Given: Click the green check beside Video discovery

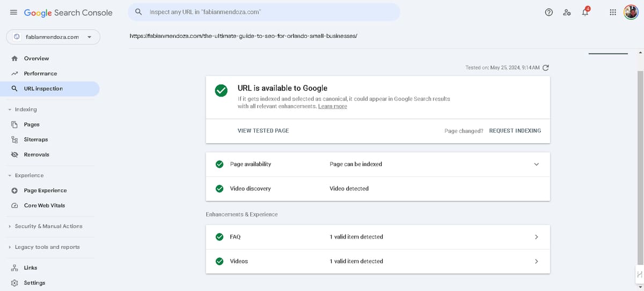Looking at the screenshot, I should pos(219,189).
